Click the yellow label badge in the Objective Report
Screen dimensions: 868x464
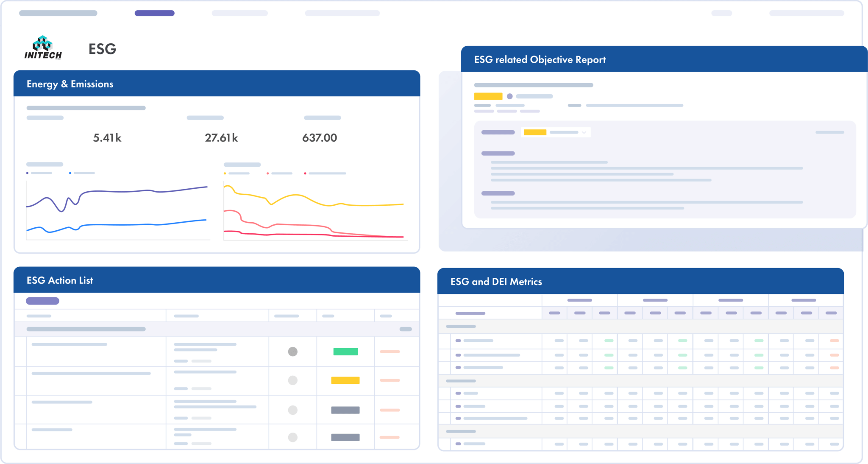coord(488,96)
